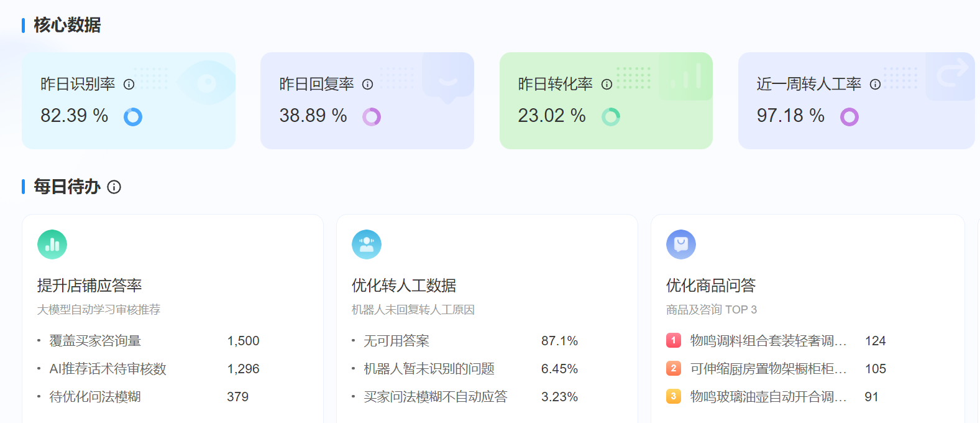The image size is (980, 423).
Task: Click the 82.39 % value
Action: pyautogui.click(x=75, y=116)
